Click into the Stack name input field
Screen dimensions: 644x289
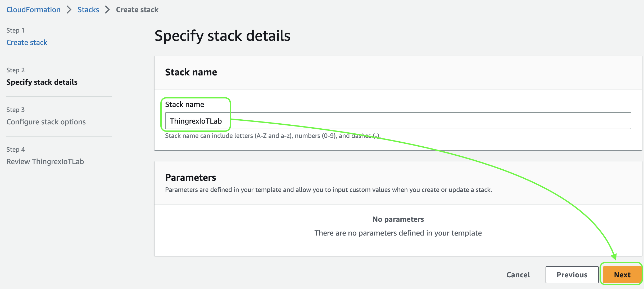coord(398,121)
